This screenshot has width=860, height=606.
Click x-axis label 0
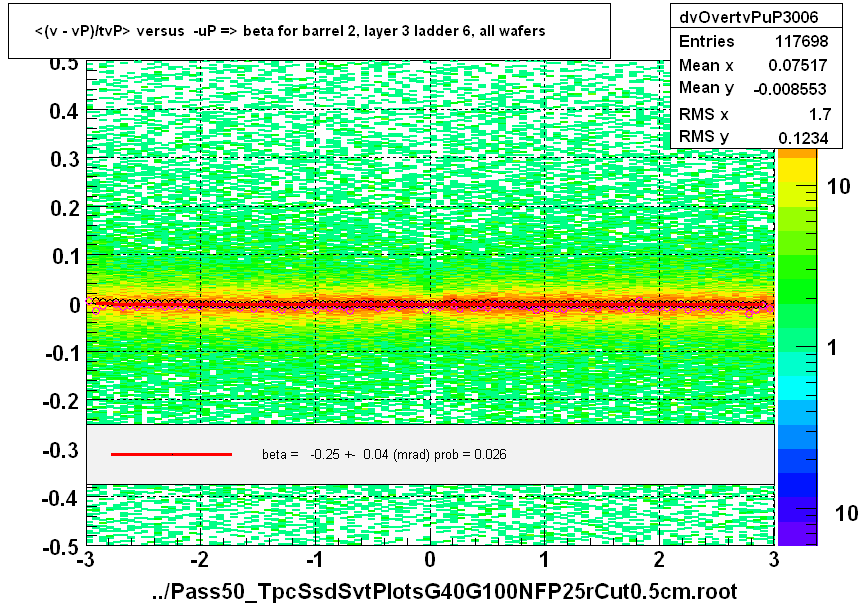coord(429,560)
